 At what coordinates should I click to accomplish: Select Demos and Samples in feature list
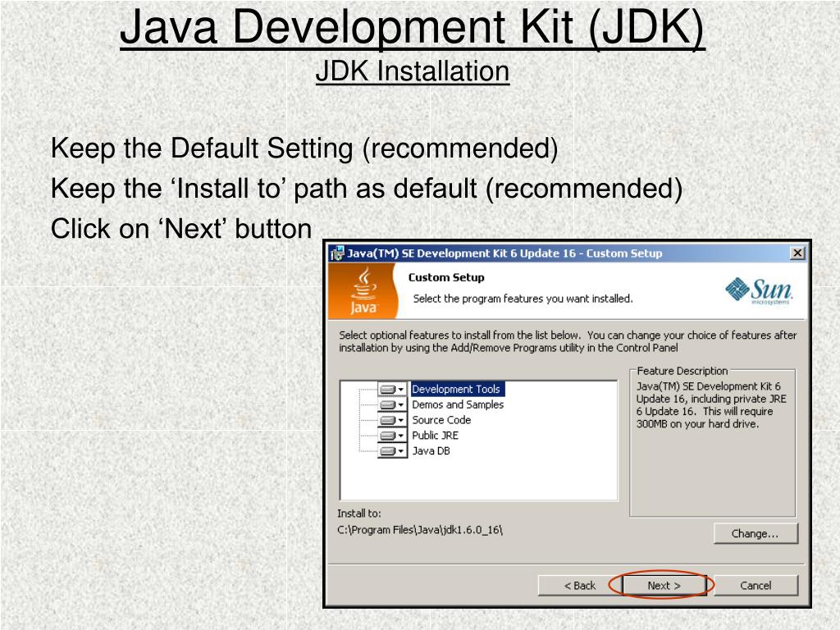pyautogui.click(x=458, y=404)
